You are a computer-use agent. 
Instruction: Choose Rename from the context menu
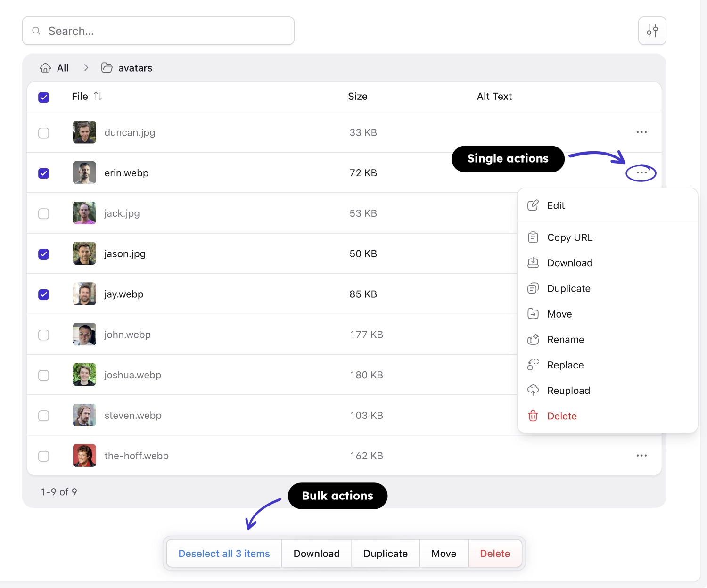565,340
